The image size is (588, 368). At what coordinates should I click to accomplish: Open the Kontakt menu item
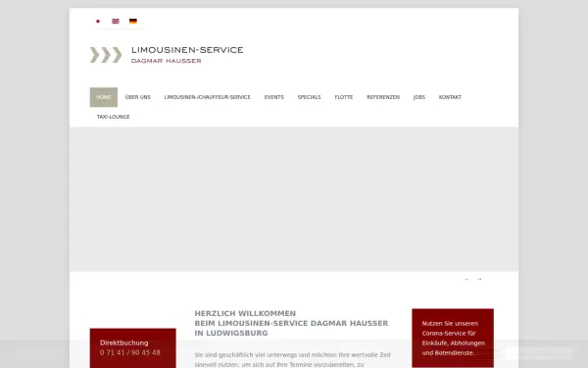[x=450, y=97]
